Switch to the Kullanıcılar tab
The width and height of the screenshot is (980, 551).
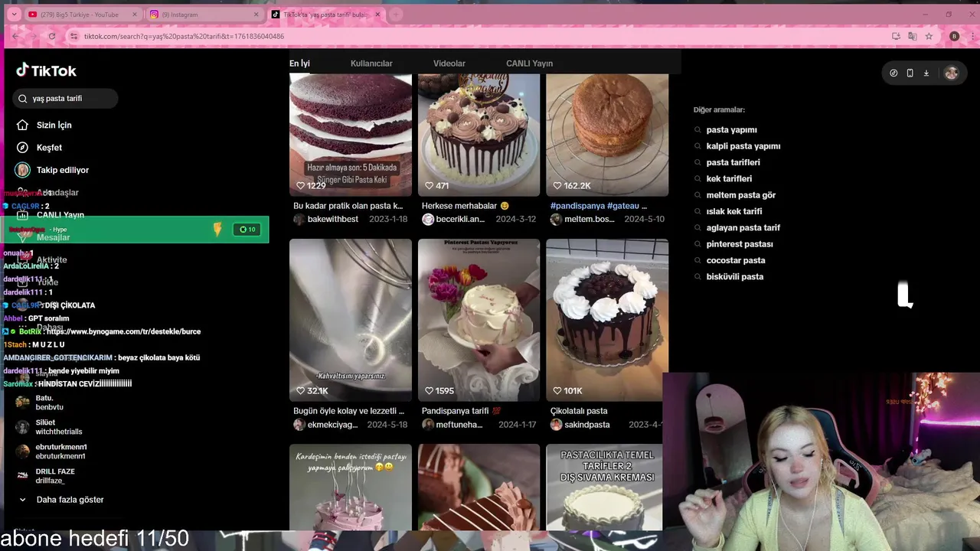pyautogui.click(x=371, y=64)
